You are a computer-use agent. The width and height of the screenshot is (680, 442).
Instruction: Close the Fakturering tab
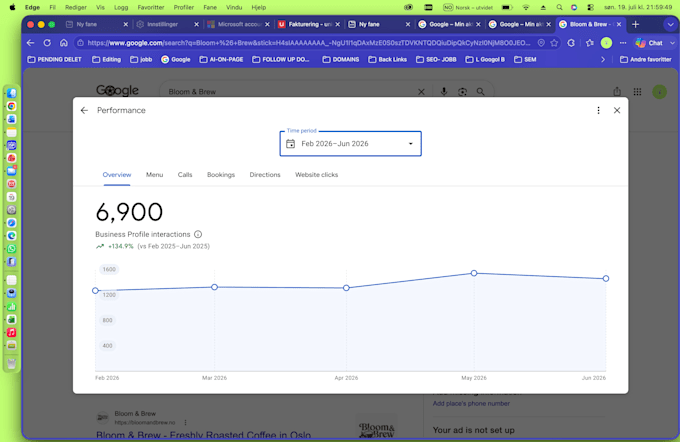click(x=337, y=24)
